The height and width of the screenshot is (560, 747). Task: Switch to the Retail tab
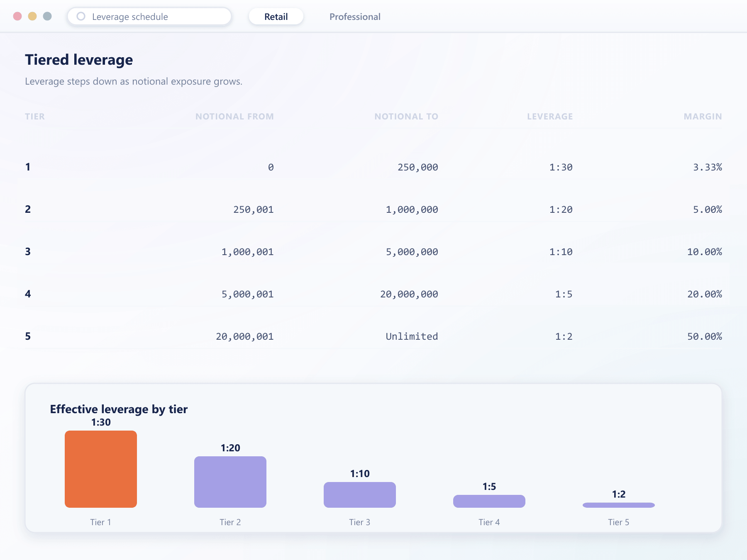coord(276,17)
